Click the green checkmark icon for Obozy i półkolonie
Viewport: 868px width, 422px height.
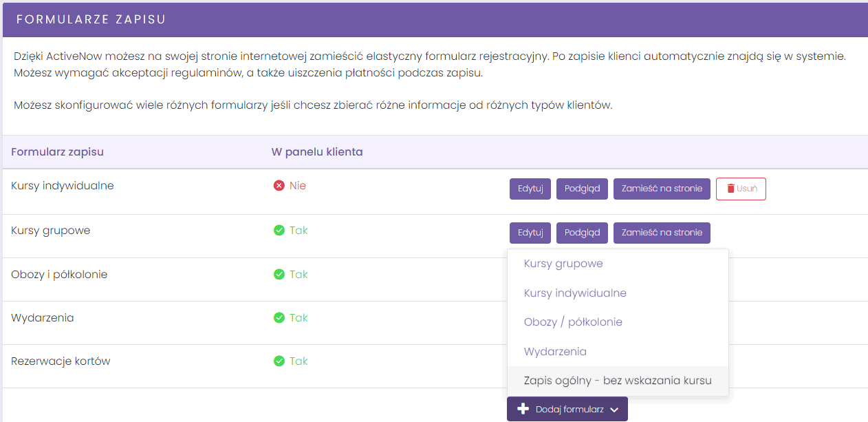click(x=279, y=275)
